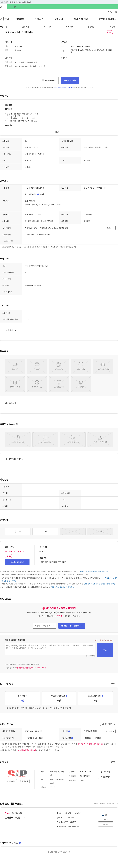Screen dimensions: 118x868
Task: Open 온라인MD 모집합니다 job posting
Action: tap(15, 818)
